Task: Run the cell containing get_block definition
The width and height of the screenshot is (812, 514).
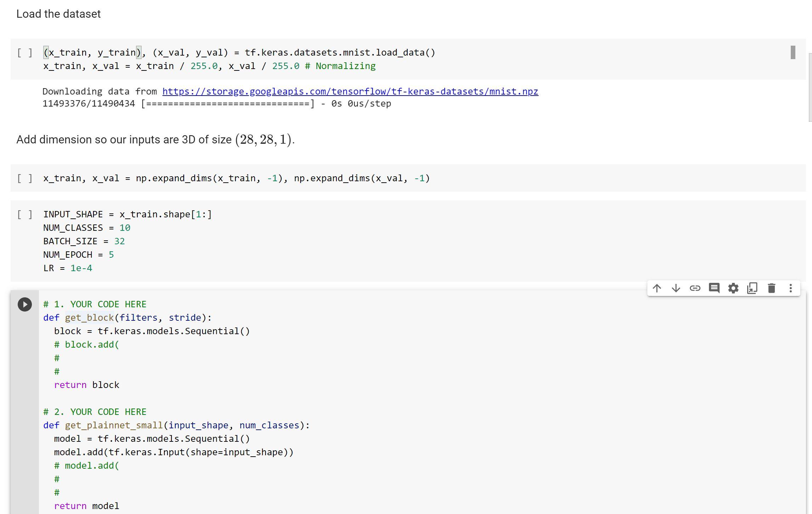Action: [x=25, y=303]
